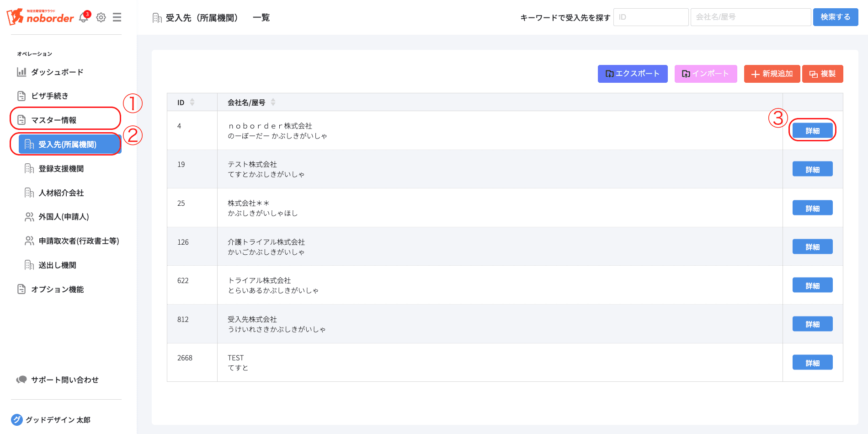
Task: Open 詳細 for noborder株式会社
Action: click(812, 131)
